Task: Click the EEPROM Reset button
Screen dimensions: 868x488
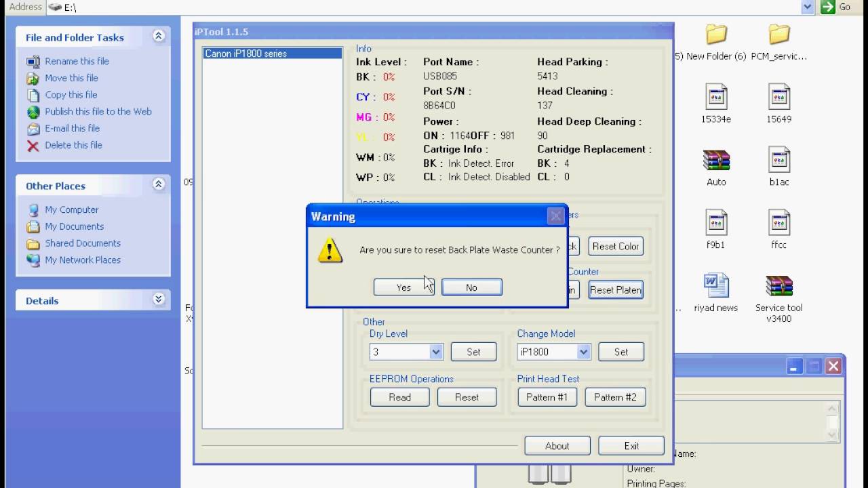Action: click(467, 397)
